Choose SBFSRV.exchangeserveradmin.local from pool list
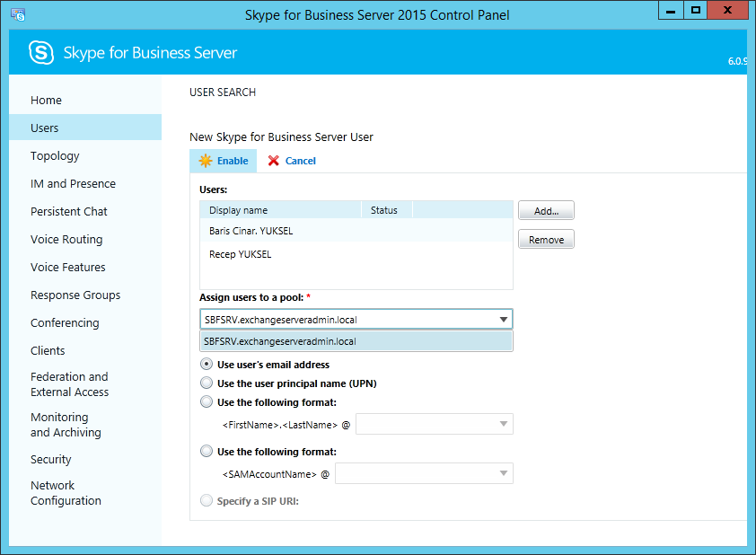 [x=356, y=341]
